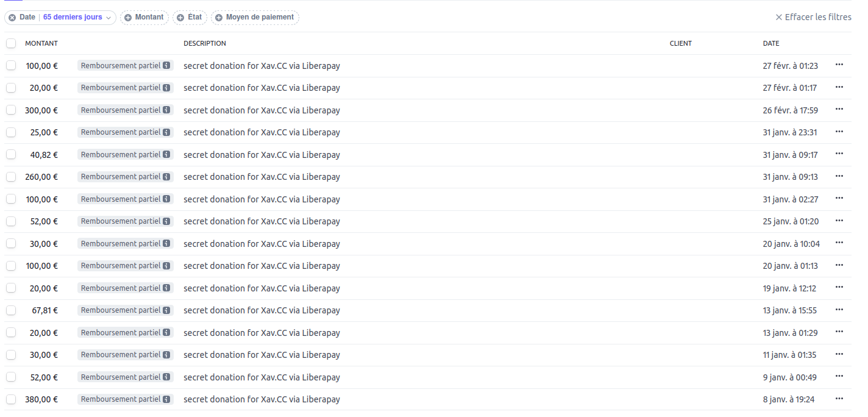Viewport: 868px width, 417px height.
Task: Open row actions for the 260,00 € payment
Action: [839, 176]
